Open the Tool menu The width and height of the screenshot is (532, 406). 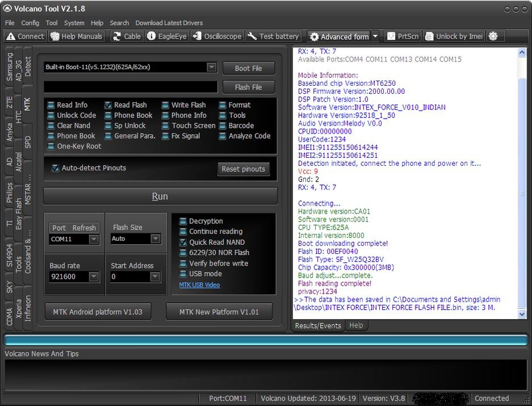point(52,23)
